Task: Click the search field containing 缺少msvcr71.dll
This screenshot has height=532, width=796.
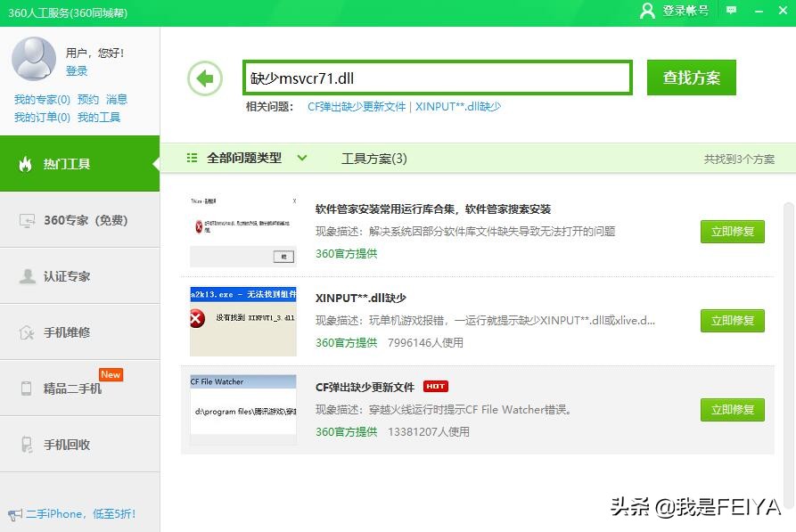Action: (438, 78)
